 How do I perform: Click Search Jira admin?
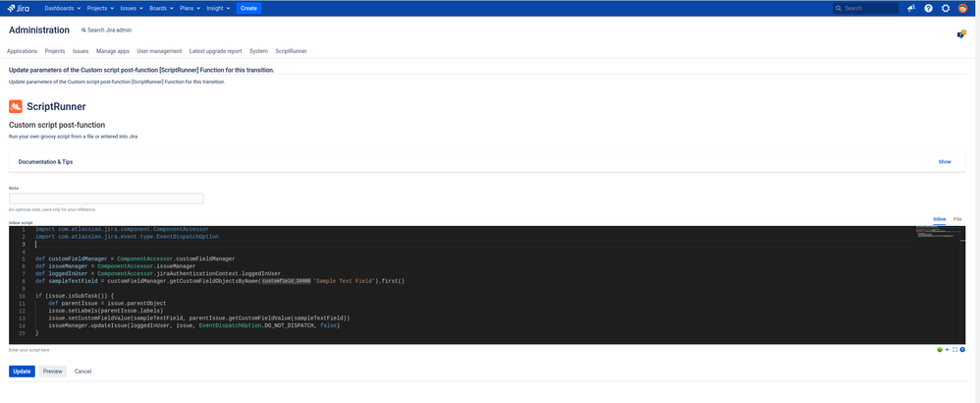pos(107,30)
